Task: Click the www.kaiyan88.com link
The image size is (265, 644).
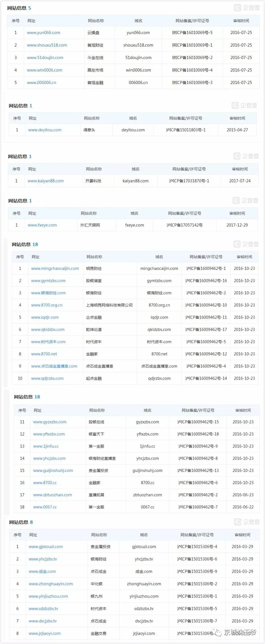Action: click(45, 181)
